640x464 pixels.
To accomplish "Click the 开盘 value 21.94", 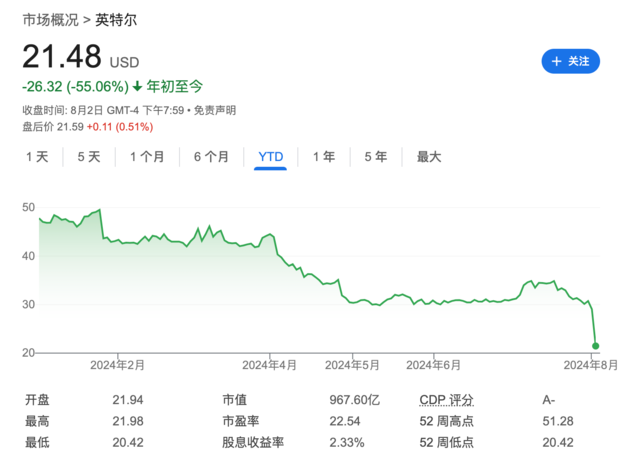I will coord(128,400).
